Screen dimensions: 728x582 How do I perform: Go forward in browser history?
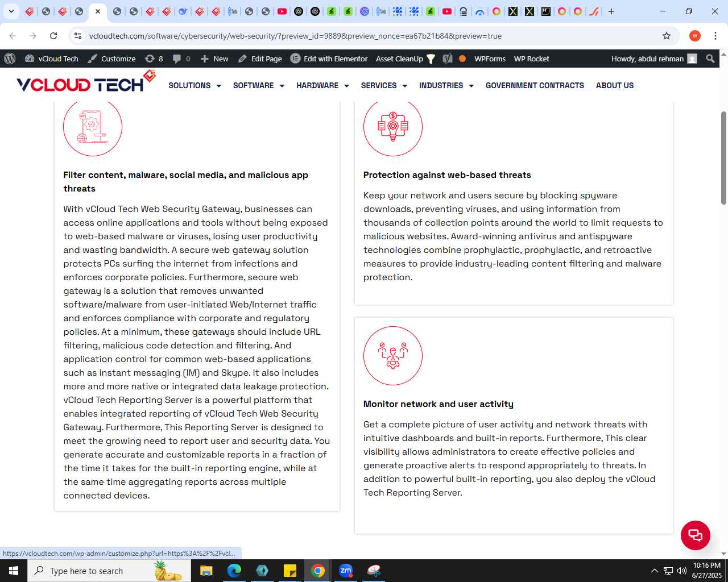point(33,36)
